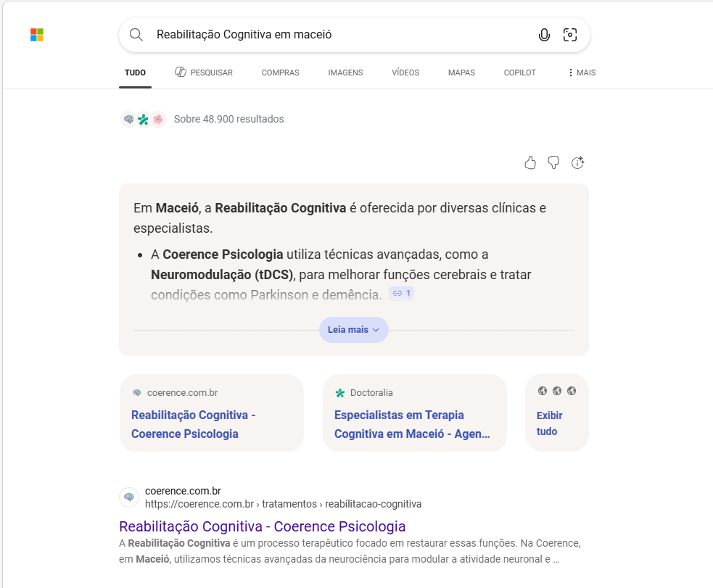Click the search query input field
The width and height of the screenshot is (713, 588).
[341, 35]
